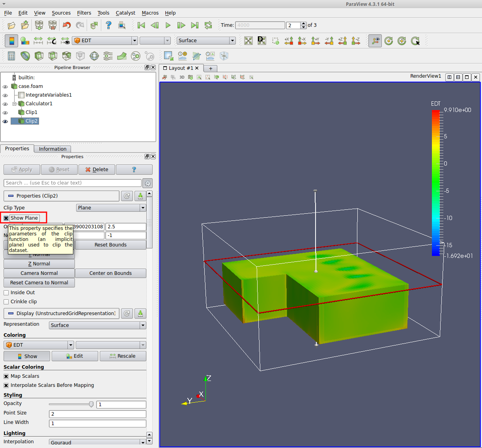Set view direction to +X
The width and height of the screenshot is (482, 448).
click(289, 41)
